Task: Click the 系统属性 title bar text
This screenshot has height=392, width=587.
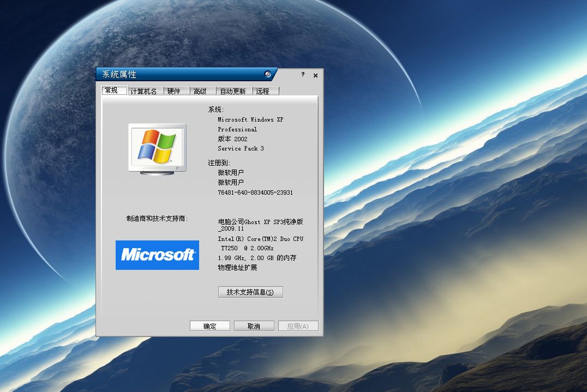Action: click(x=119, y=75)
